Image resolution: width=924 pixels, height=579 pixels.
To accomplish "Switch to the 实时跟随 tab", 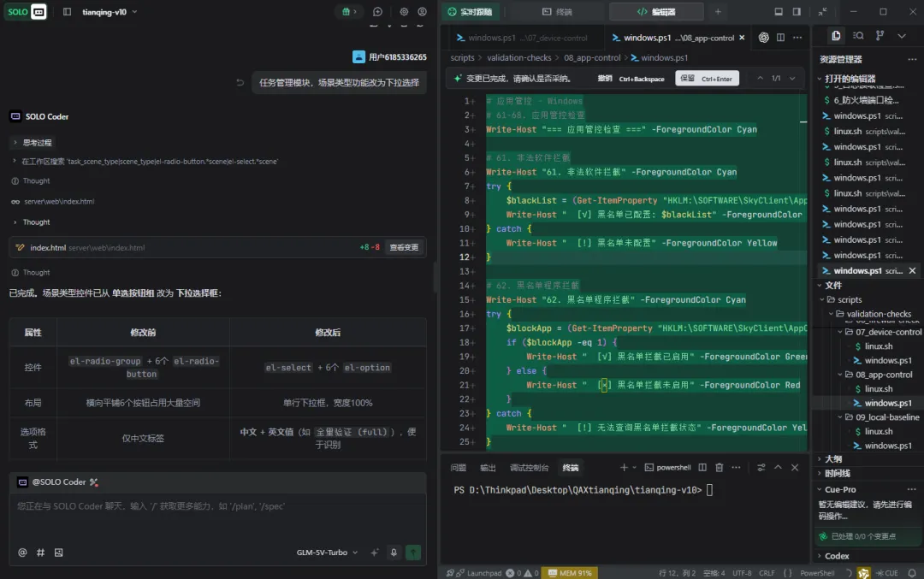I will click(x=470, y=12).
